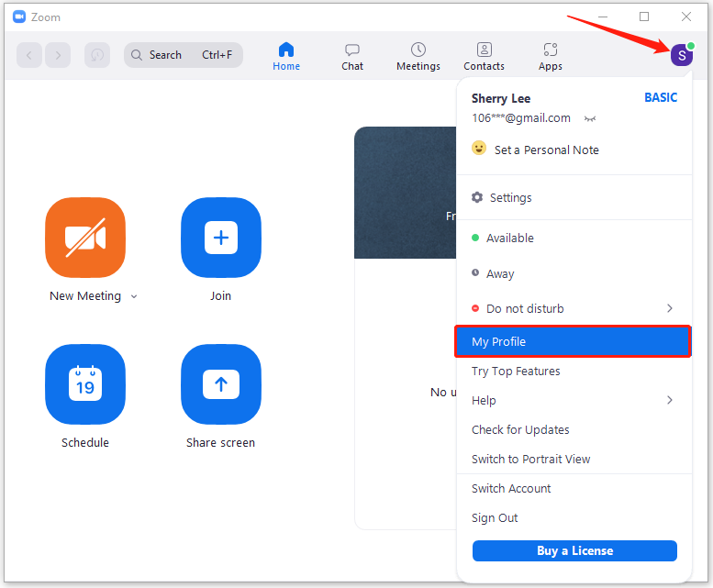Open the Apps icon in top bar
This screenshot has width=713, height=588.
click(x=551, y=50)
